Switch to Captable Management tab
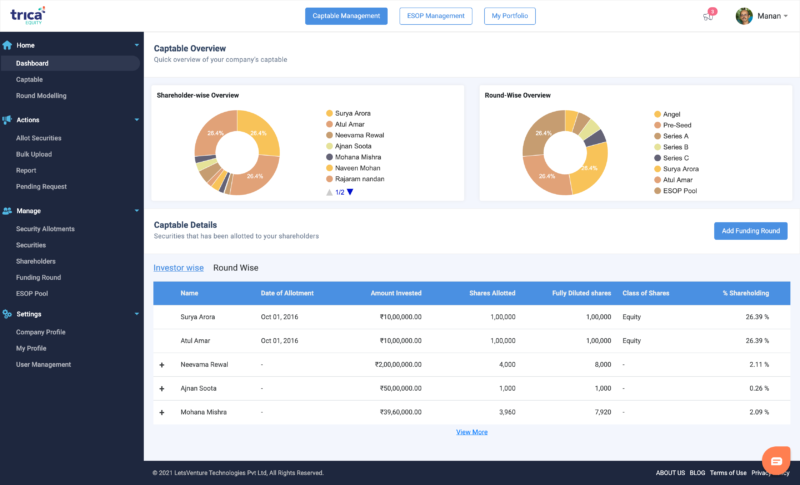 click(x=346, y=16)
